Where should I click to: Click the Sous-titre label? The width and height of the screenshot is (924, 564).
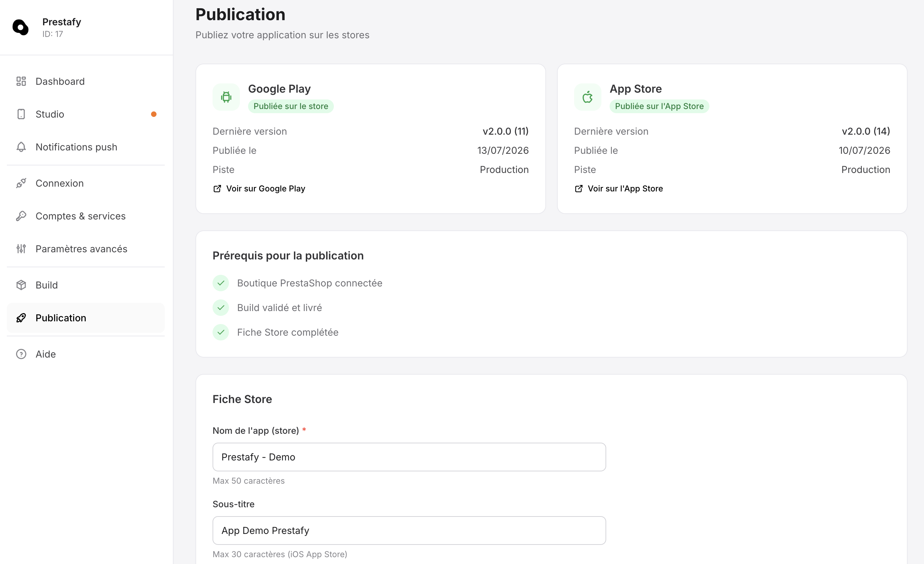click(234, 504)
